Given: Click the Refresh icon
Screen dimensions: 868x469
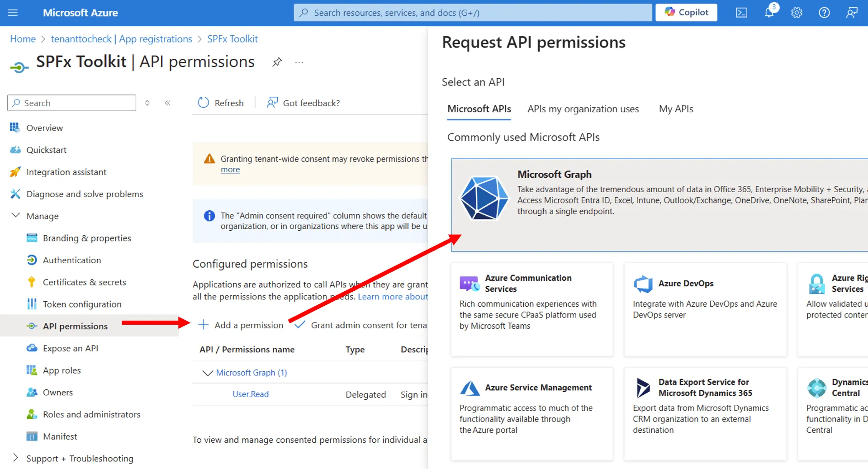Looking at the screenshot, I should [x=204, y=103].
